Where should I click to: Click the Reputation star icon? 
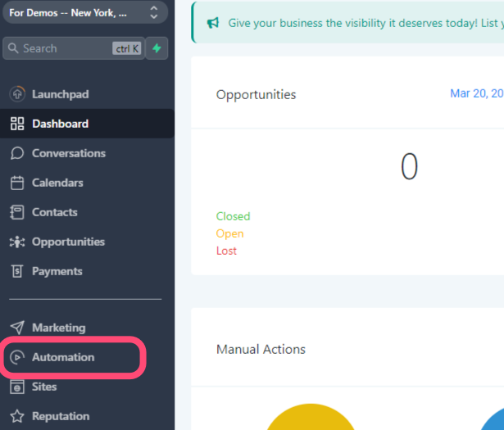click(17, 416)
